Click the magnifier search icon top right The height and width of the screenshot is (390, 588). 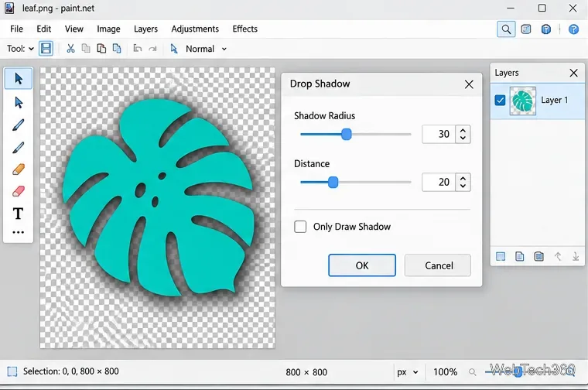tap(506, 29)
